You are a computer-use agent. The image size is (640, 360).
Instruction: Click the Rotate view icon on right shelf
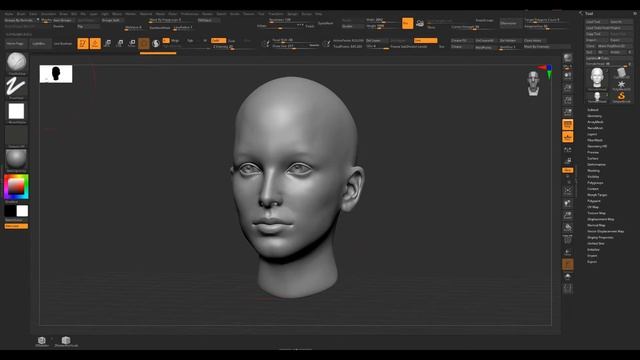point(568,228)
